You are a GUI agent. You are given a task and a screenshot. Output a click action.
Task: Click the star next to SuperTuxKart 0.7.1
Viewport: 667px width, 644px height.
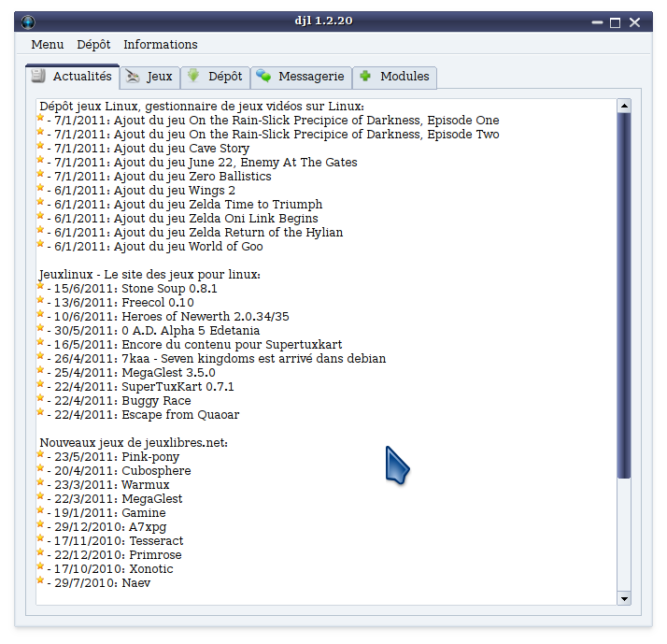point(40,384)
